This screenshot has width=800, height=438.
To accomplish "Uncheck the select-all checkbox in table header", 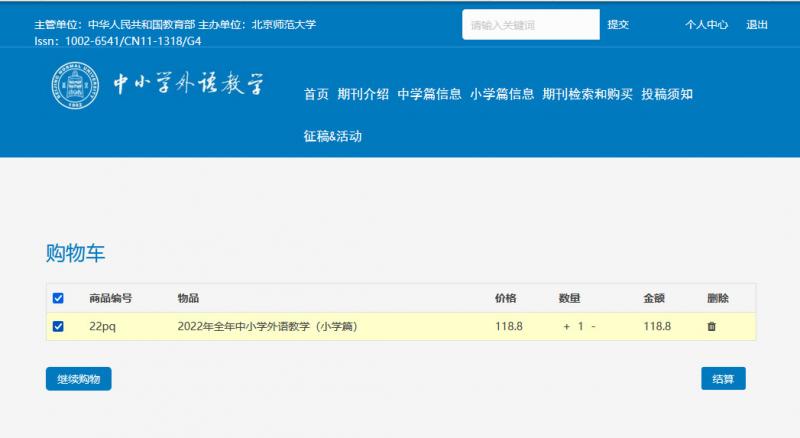I will 58,298.
